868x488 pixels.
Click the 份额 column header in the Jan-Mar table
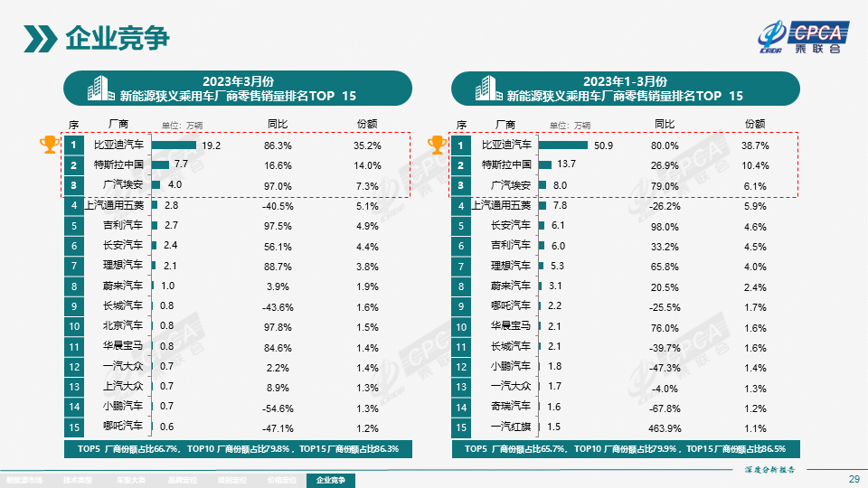[x=754, y=124]
